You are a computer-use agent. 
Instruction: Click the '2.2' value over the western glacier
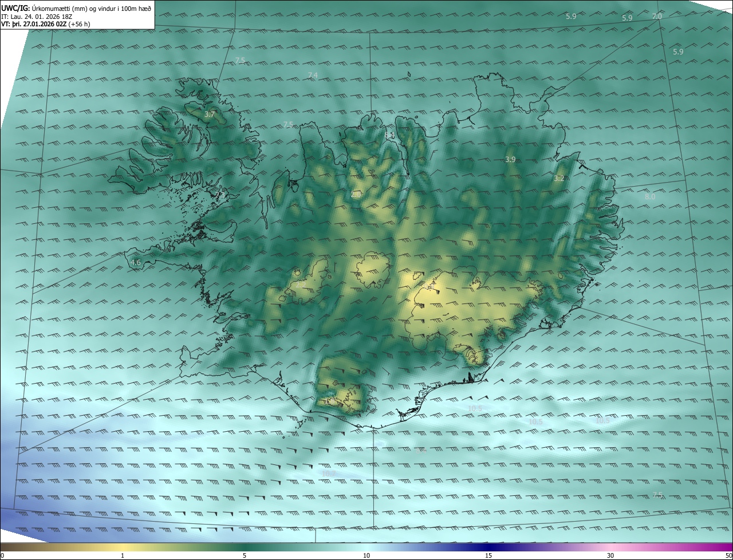click(x=301, y=284)
